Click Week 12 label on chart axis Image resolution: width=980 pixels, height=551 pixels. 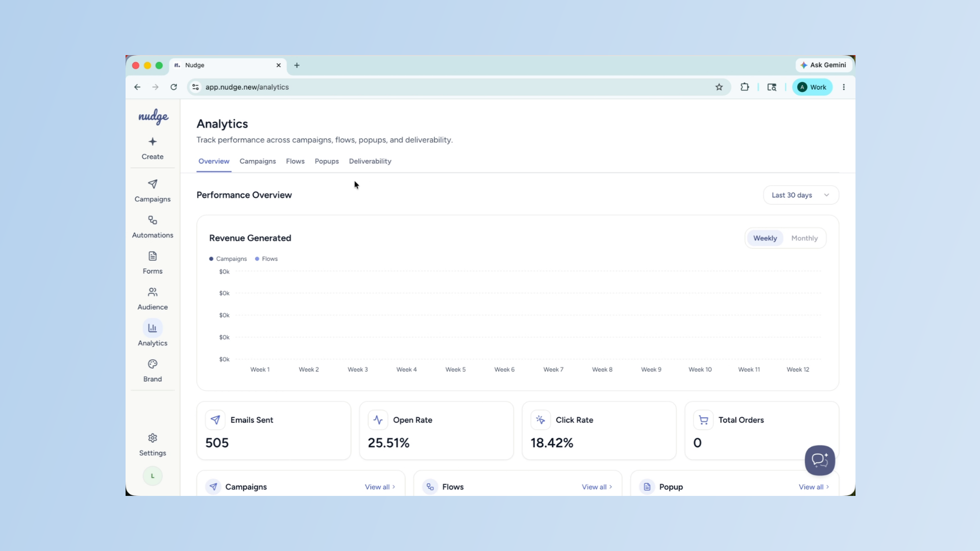coord(798,369)
